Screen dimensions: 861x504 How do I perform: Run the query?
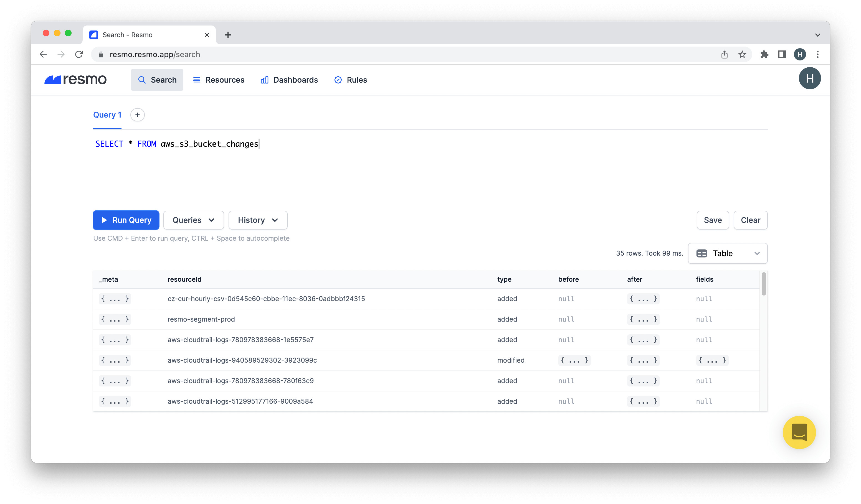(x=126, y=220)
